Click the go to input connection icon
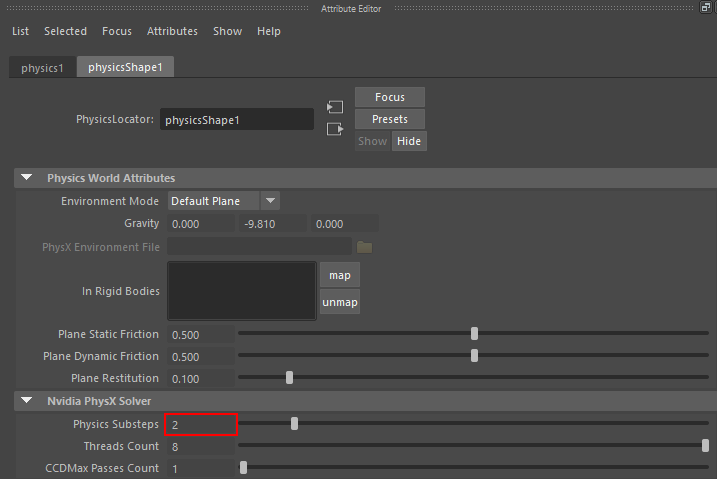This screenshot has height=479, width=717. (335, 107)
